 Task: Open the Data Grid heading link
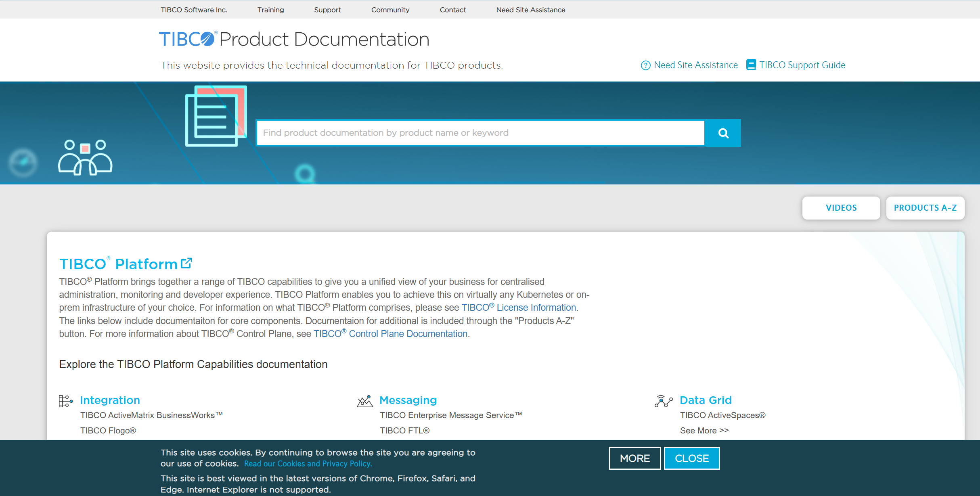pos(706,400)
